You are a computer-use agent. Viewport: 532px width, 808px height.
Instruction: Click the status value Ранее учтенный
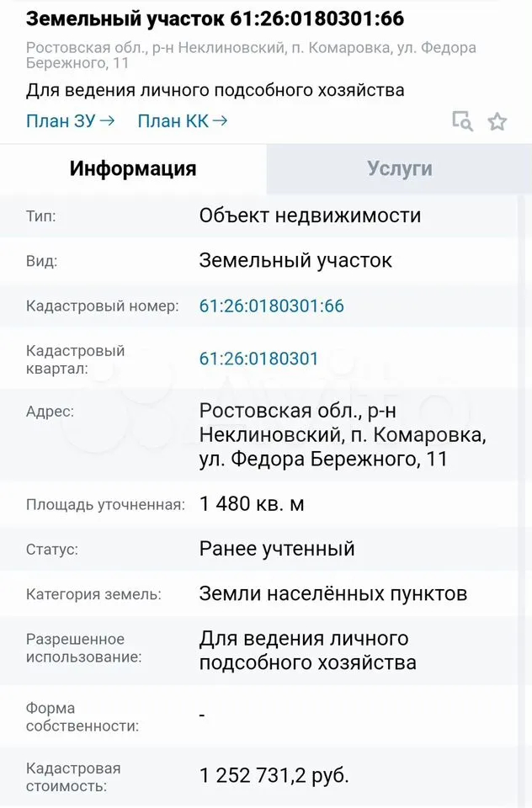tap(277, 548)
